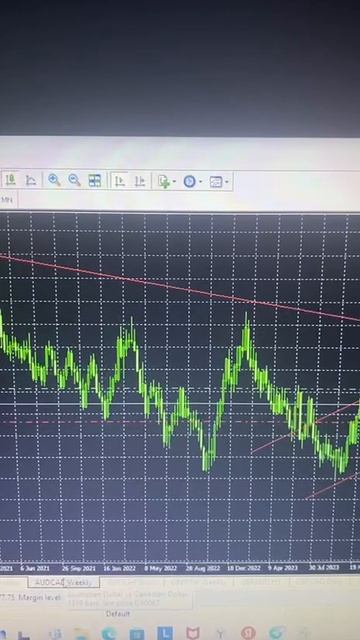This screenshot has width=360, height=640.
Task: Select the long descending red trendline
Action: tap(180, 288)
